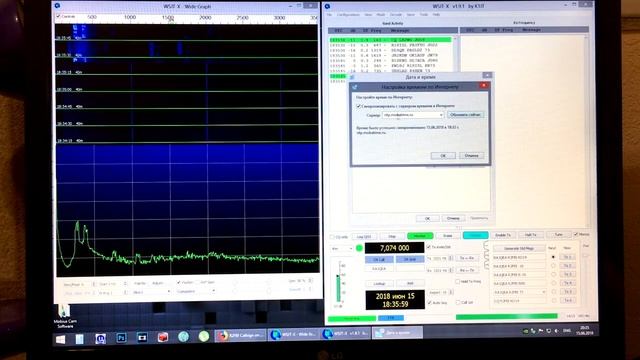This screenshot has width=640, height=360.
Task: Open File Explorer from the taskbar
Action: pyautogui.click(x=80, y=338)
